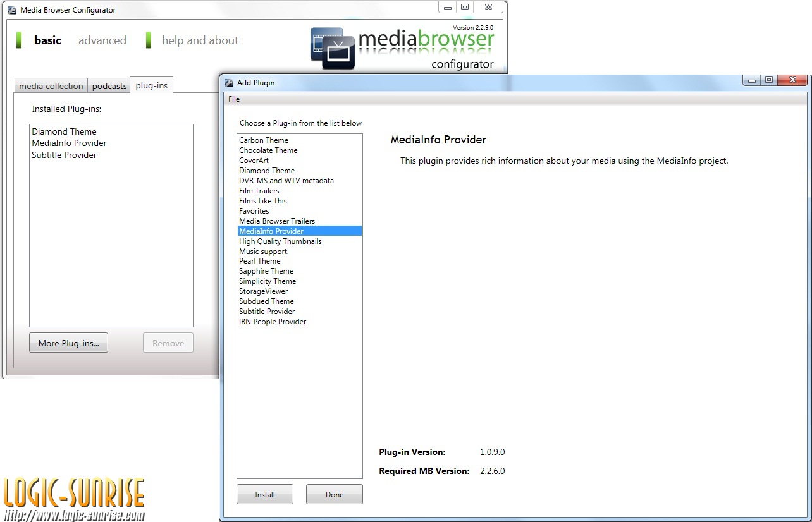Switch to the advanced section
The image size is (812, 522).
[x=102, y=40]
